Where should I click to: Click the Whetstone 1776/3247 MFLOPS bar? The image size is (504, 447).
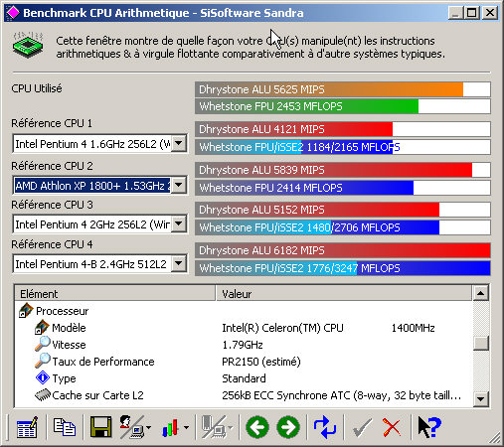(x=343, y=268)
